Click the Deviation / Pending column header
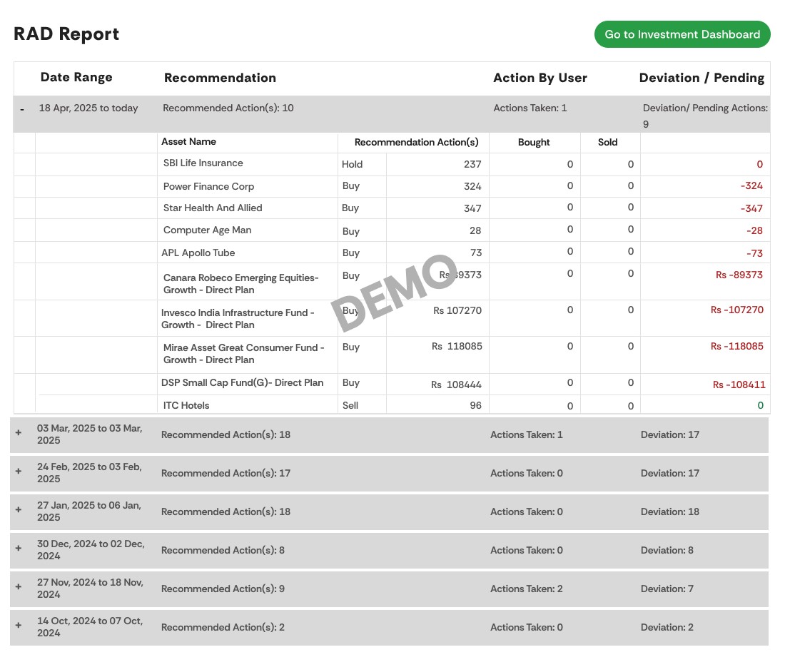Image resolution: width=790 pixels, height=672 pixels. [x=701, y=78]
